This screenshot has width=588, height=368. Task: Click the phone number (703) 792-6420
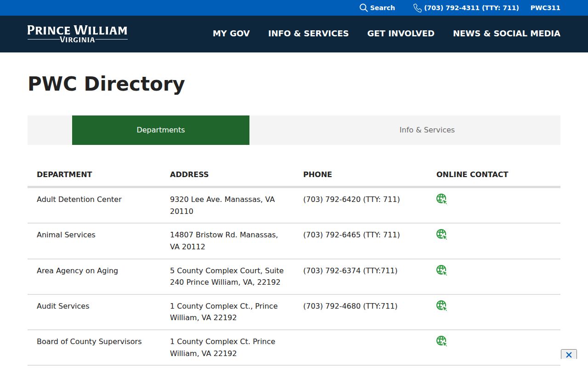351,199
